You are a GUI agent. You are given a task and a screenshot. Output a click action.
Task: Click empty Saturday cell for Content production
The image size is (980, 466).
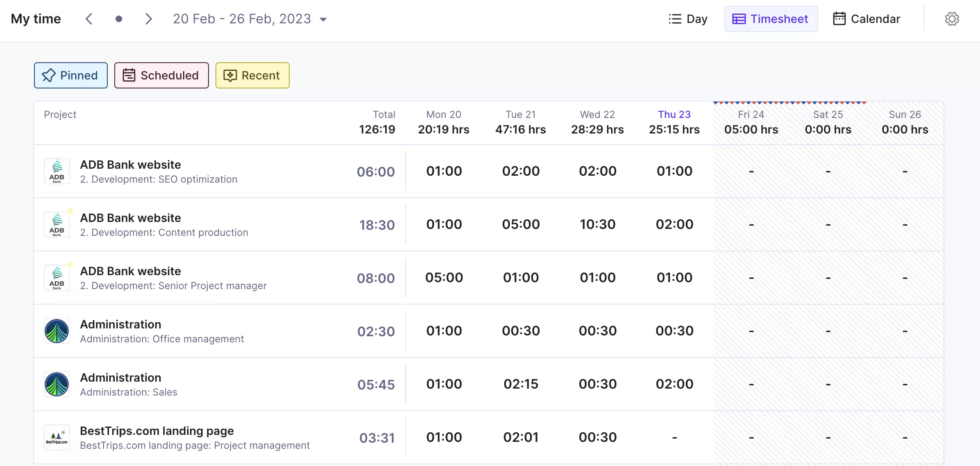tap(828, 224)
